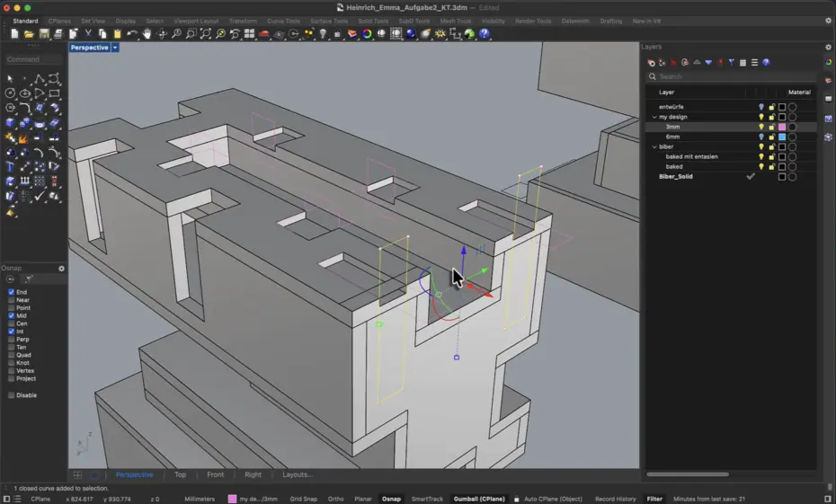Open the Osnap panel gear settings
This screenshot has height=504, width=836.
(61, 268)
